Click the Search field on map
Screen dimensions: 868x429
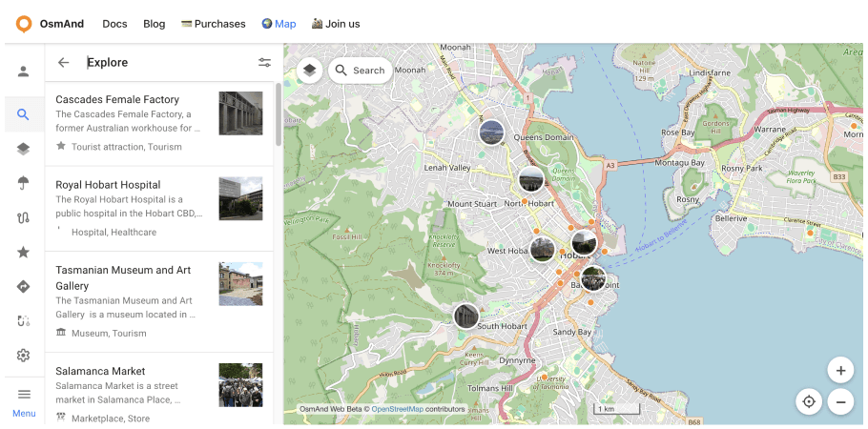[361, 71]
